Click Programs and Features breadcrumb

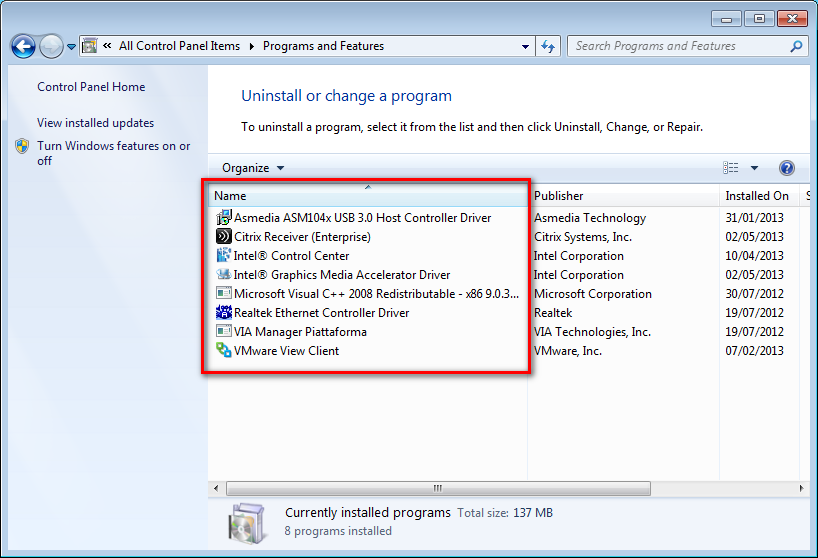pos(323,46)
